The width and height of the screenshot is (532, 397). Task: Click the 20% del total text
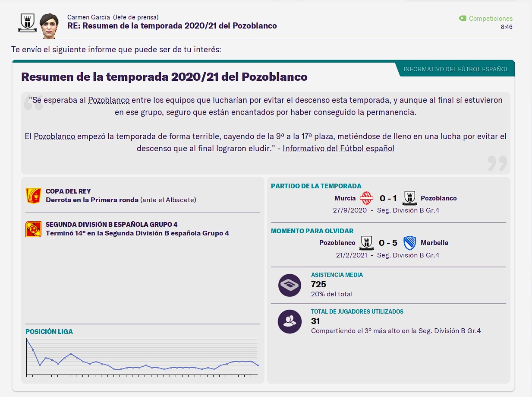332,294
